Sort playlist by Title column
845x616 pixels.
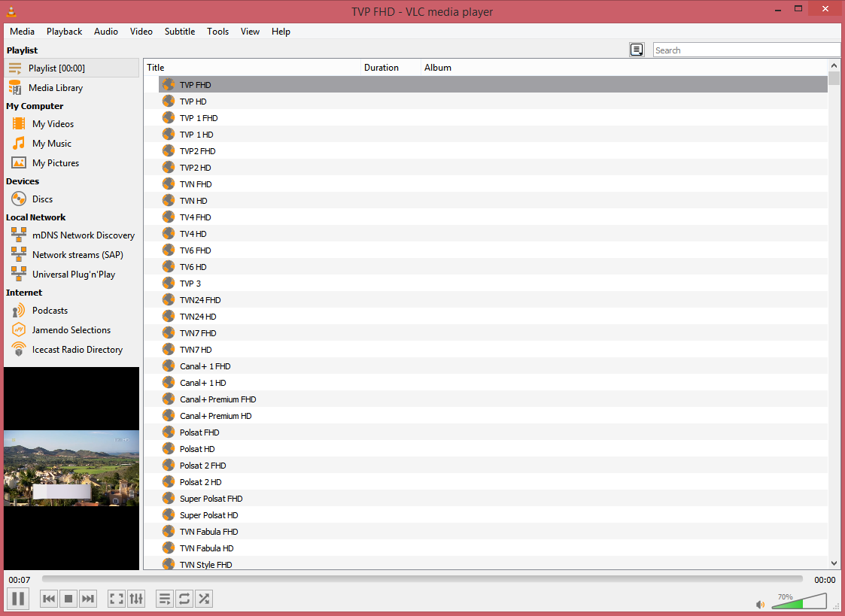[252, 67]
